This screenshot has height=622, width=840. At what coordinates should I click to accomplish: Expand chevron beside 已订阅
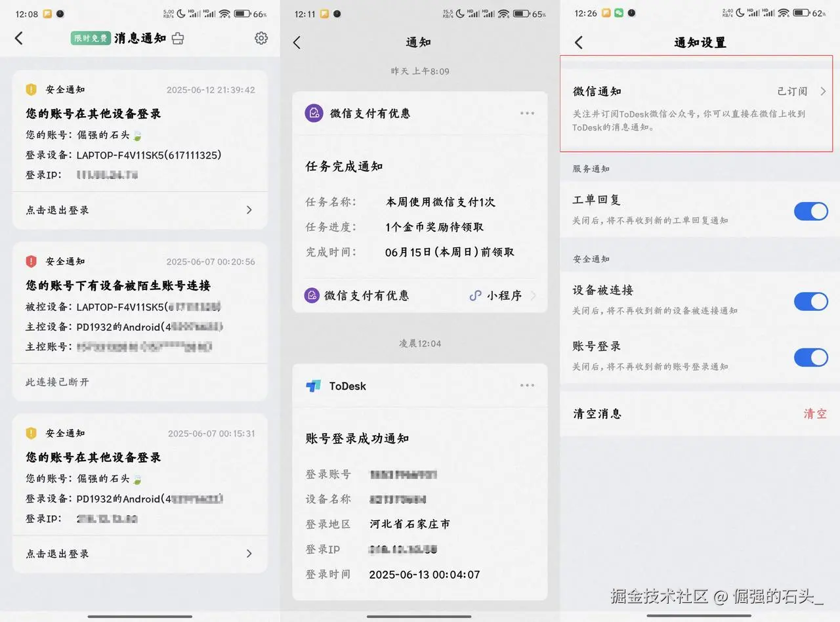[x=823, y=92]
